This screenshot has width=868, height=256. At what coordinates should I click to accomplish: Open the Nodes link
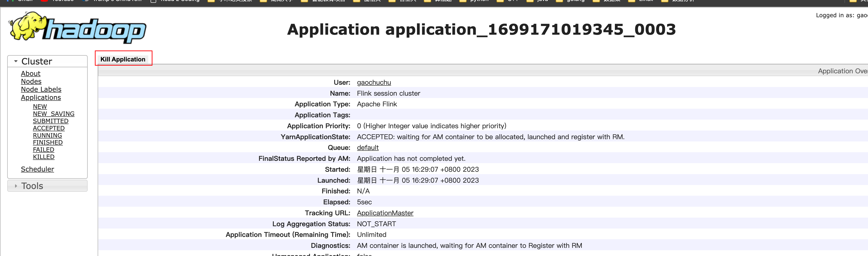click(31, 81)
